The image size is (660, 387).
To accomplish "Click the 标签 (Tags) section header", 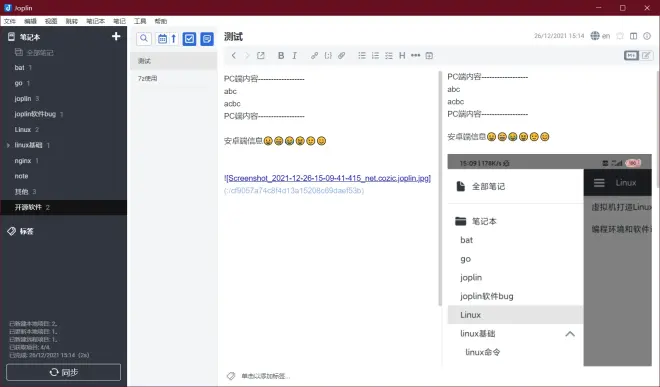I will pos(26,231).
